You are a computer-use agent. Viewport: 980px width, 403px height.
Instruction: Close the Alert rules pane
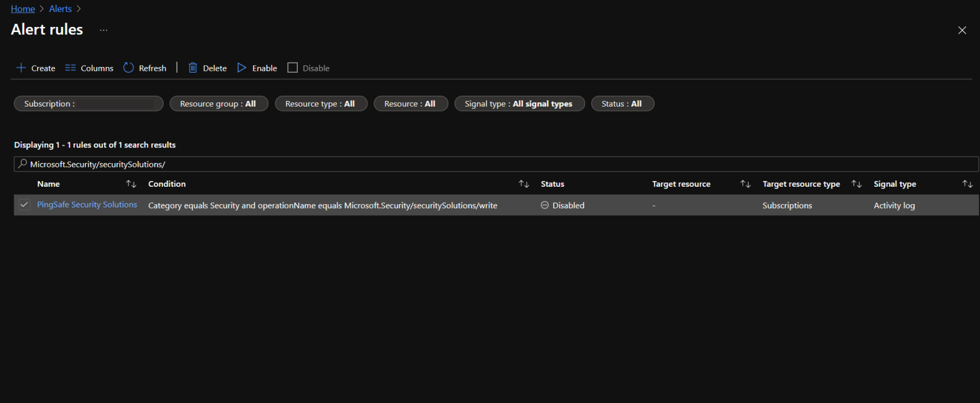click(962, 30)
